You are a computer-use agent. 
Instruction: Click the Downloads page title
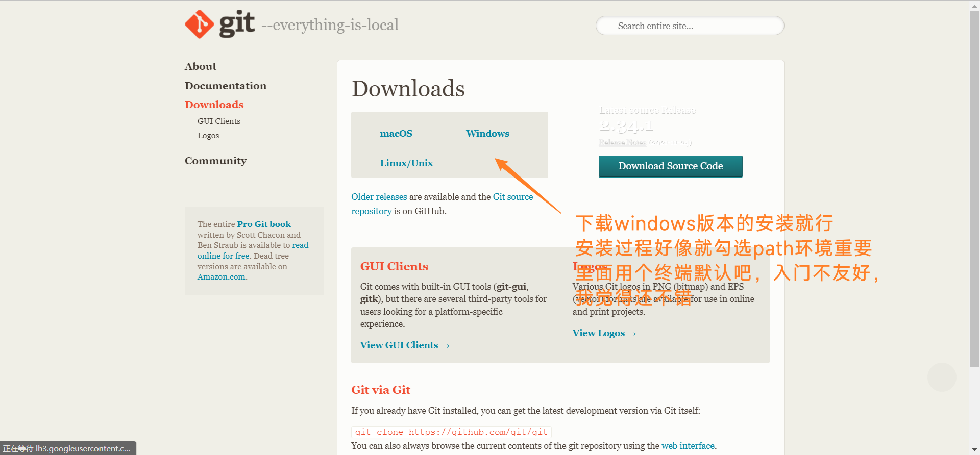coord(408,89)
